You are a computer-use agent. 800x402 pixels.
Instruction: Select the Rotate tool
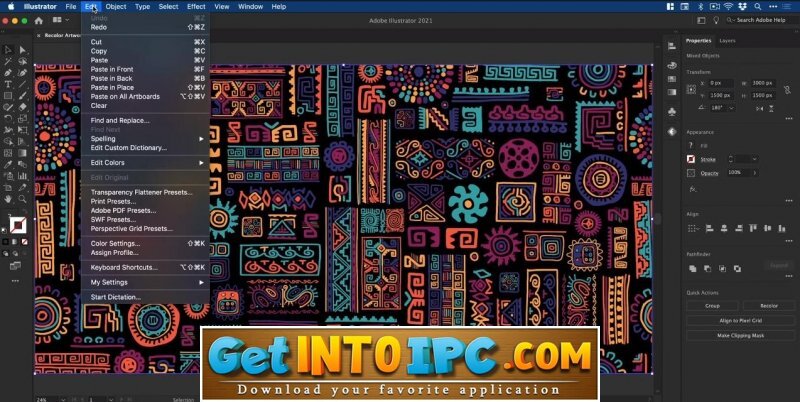[x=8, y=118]
